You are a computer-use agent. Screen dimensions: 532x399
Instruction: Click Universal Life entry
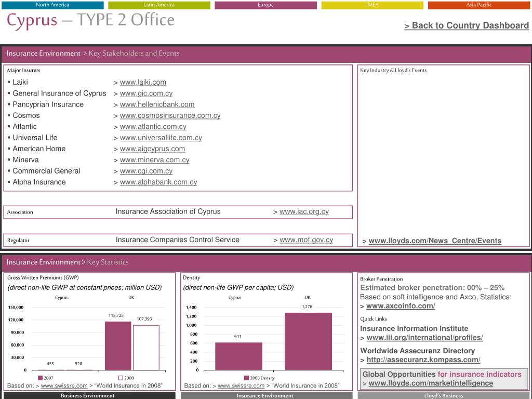(35, 138)
